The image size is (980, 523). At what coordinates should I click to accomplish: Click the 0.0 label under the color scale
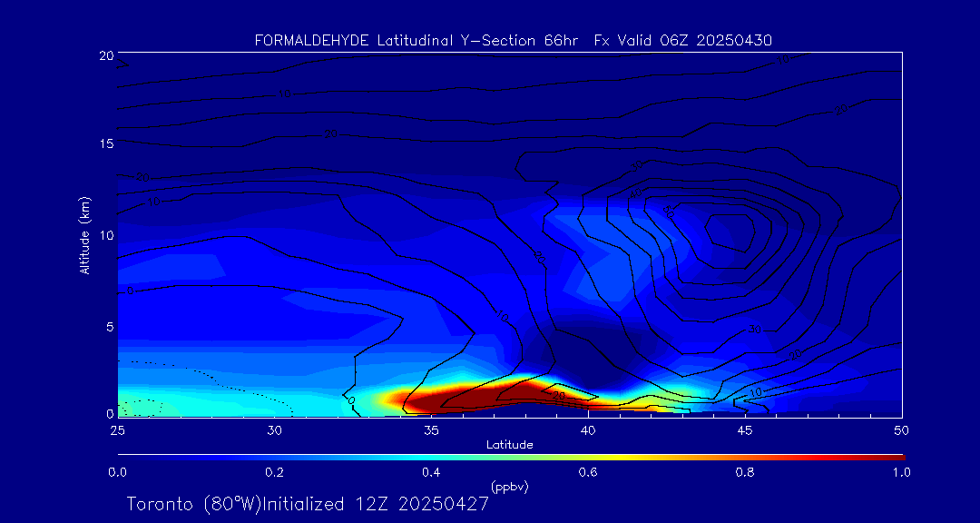click(x=118, y=472)
